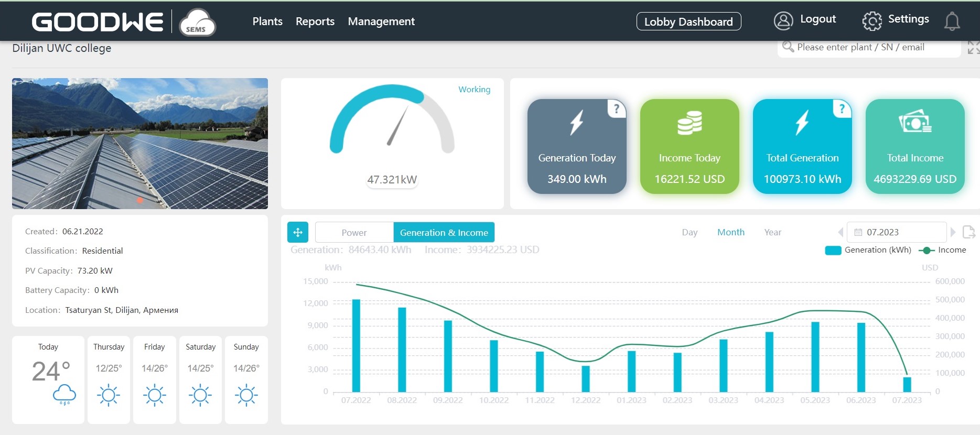Open the Reports menu

pyautogui.click(x=315, y=21)
